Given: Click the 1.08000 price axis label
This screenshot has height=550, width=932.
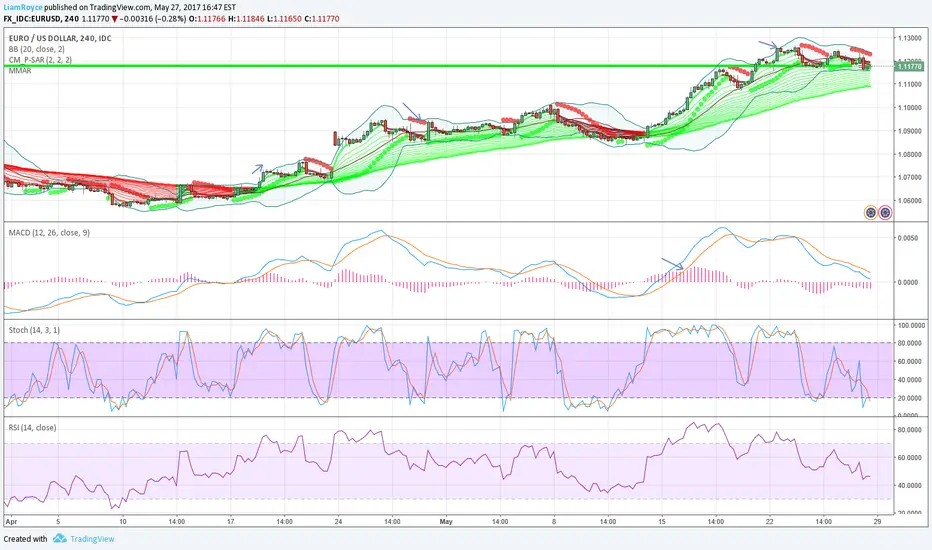Looking at the screenshot, I should 909,155.
